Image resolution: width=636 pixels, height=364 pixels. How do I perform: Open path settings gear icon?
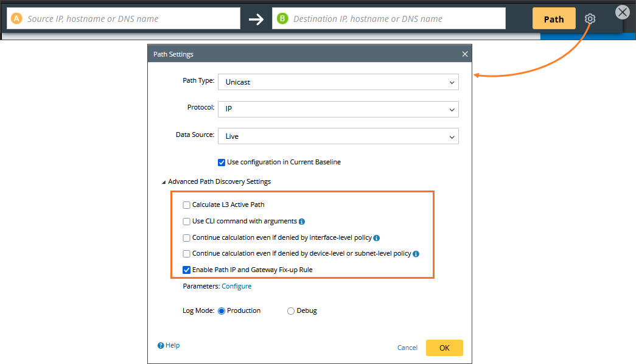point(589,19)
